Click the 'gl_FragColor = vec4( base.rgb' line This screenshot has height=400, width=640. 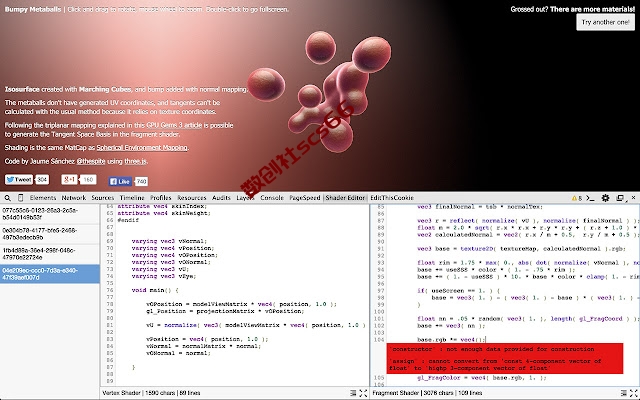[482, 378]
